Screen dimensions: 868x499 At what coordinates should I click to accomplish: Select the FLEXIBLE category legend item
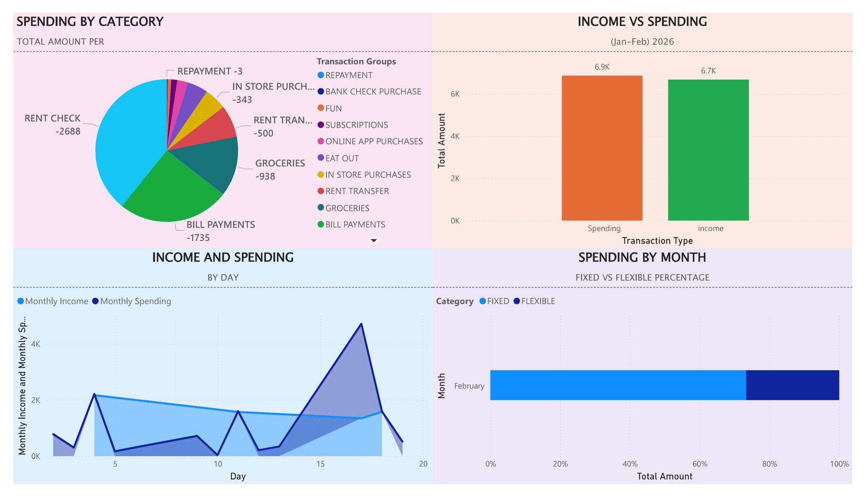pyautogui.click(x=538, y=301)
